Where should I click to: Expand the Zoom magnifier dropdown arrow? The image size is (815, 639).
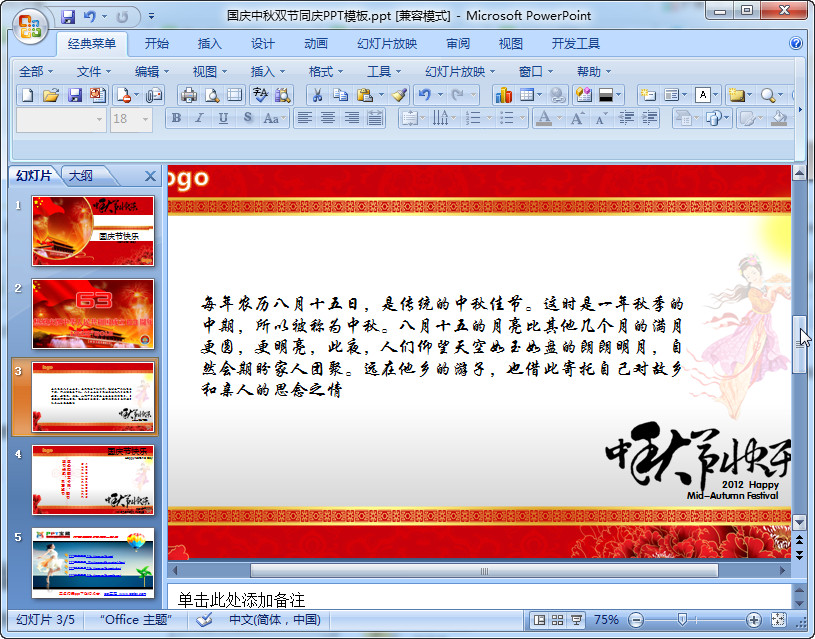point(780,95)
